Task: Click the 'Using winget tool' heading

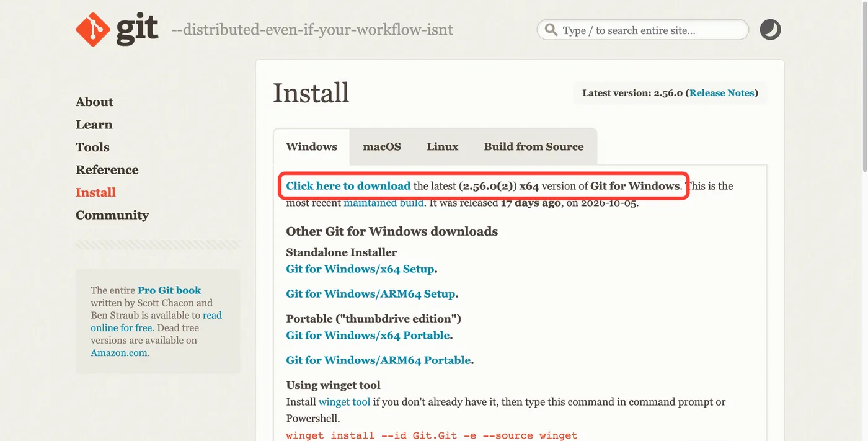Action: (333, 385)
